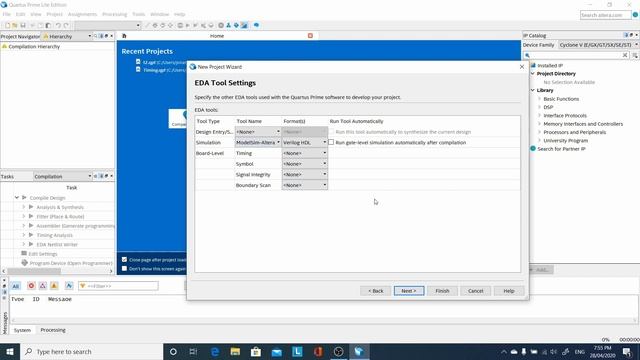Viewport: 640px width, 360px height.
Task: Expand Memory Interfaces and Controllers
Action: pyautogui.click(x=539, y=124)
